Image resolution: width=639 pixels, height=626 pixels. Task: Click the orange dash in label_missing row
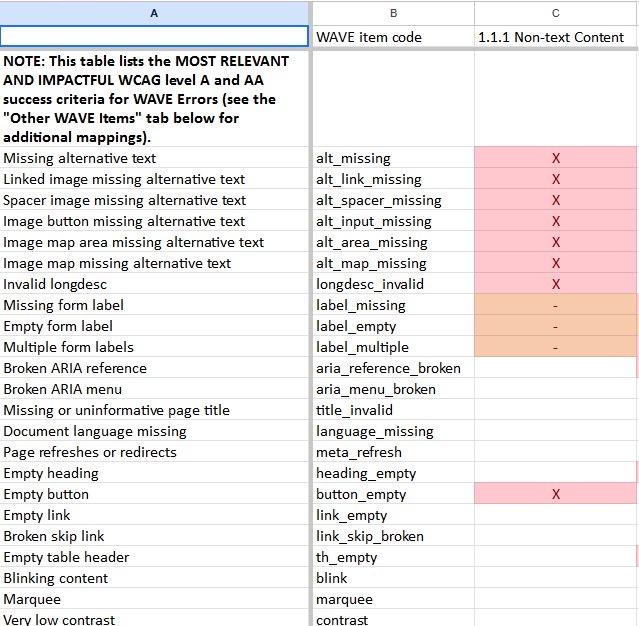click(x=555, y=306)
